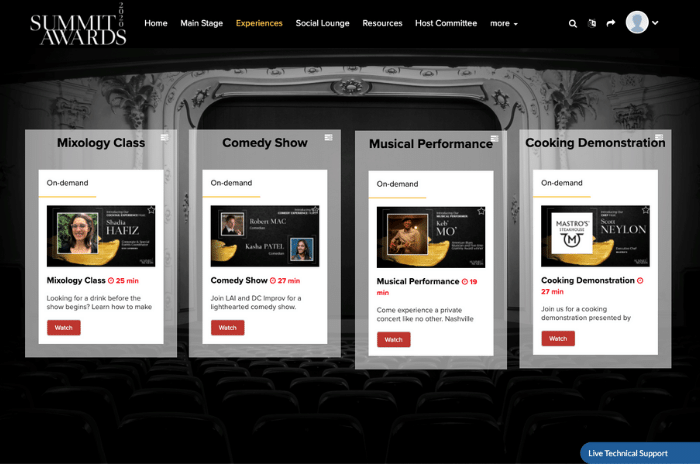This screenshot has height=464, width=700.
Task: Click the user profile avatar
Action: pyautogui.click(x=637, y=22)
